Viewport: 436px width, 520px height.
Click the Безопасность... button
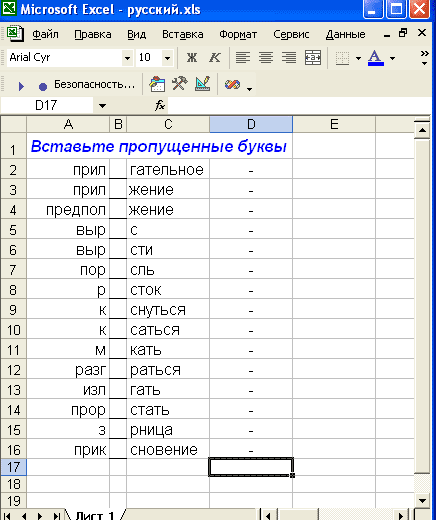94,85
